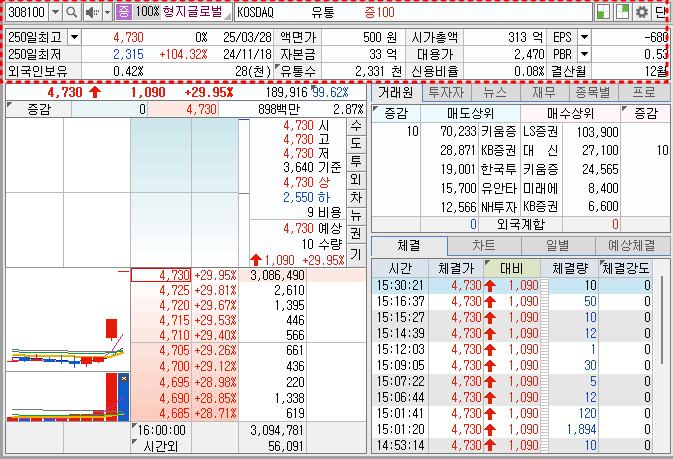Click the 시간외 row expander label

pyautogui.click(x=161, y=446)
